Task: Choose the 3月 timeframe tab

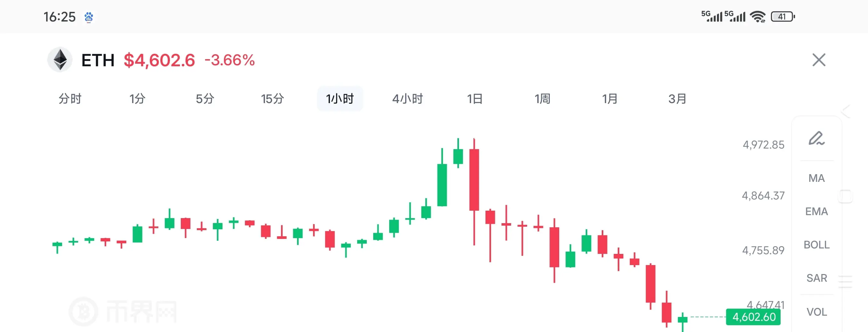Action: point(677,99)
